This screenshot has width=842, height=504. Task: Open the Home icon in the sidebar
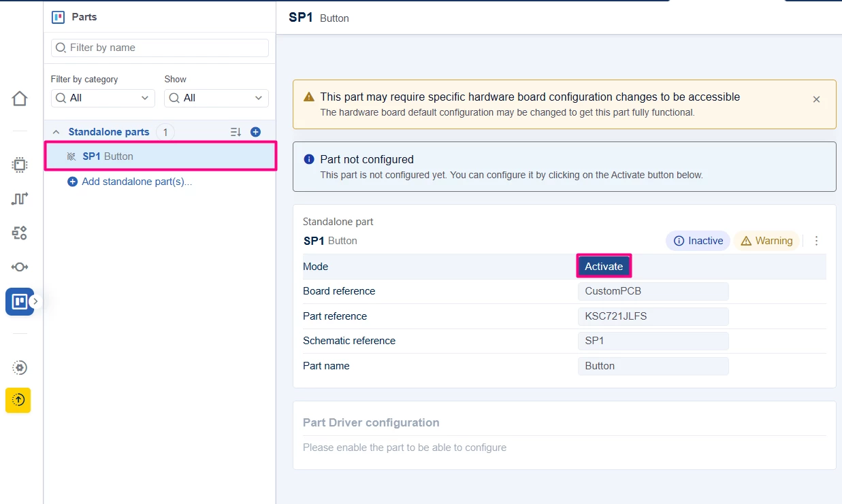click(x=20, y=99)
